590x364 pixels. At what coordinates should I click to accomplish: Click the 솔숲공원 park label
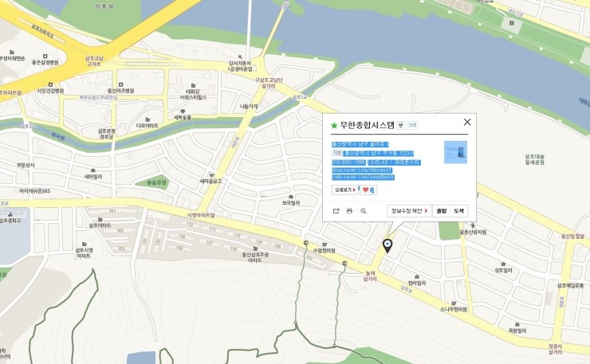[156, 182]
